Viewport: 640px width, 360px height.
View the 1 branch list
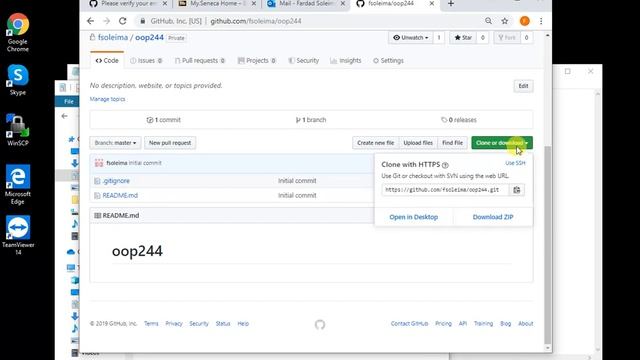tap(311, 120)
